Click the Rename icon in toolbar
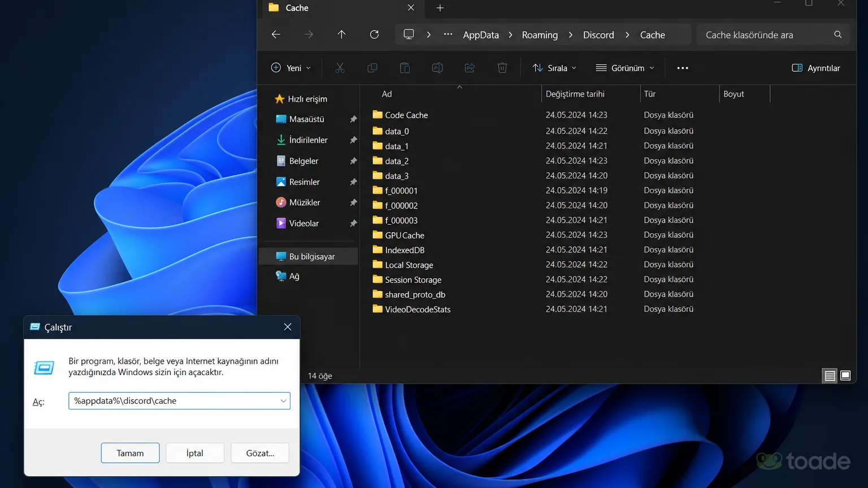The width and height of the screenshot is (868, 488). pos(437,68)
